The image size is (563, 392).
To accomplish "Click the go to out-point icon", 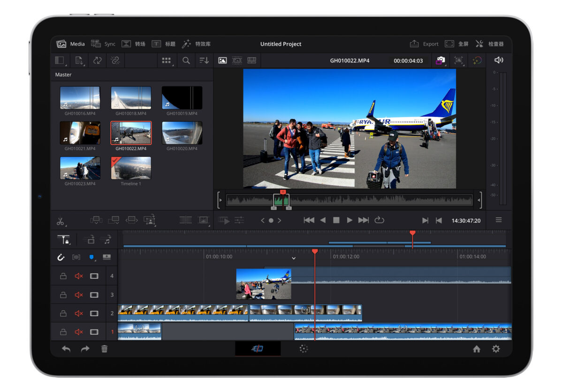I will tap(439, 220).
